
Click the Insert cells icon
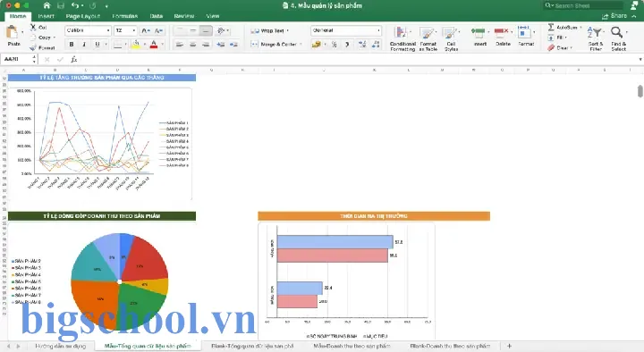(x=479, y=32)
